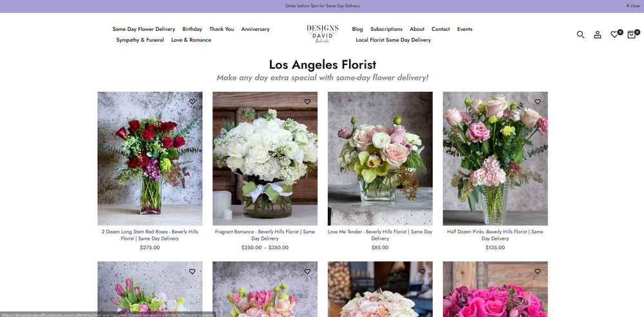View the white Fragrant Romance bouquet photo

click(265, 159)
